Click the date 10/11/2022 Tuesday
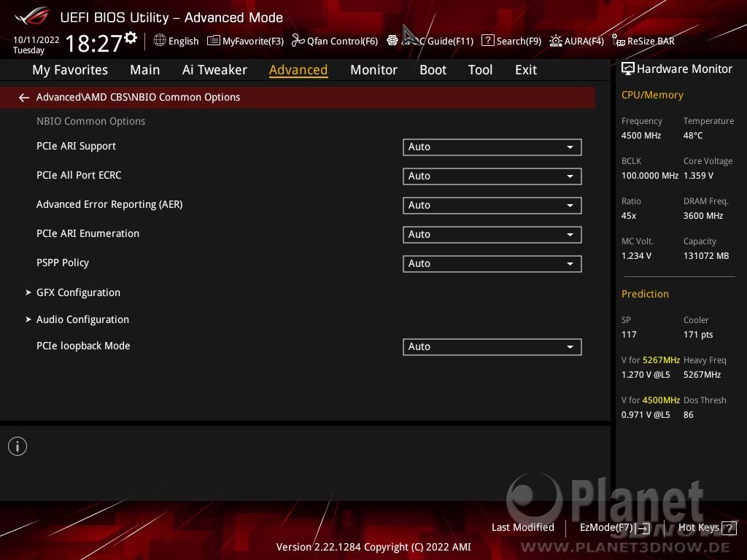This screenshot has height=560, width=747. tap(36, 44)
